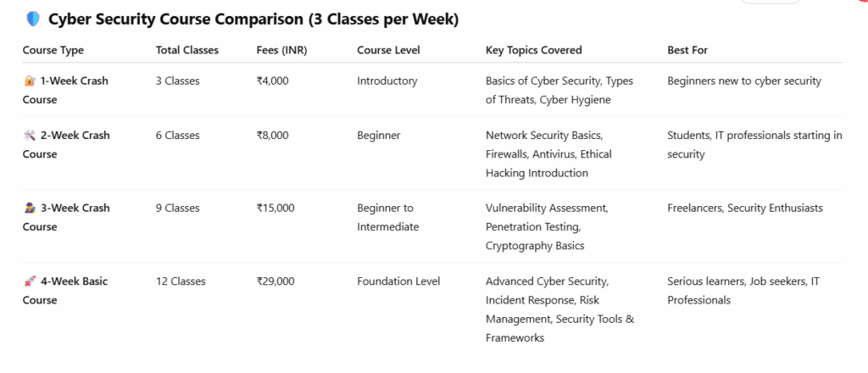Click the Fees (INR) column header
The width and height of the screenshot is (868, 373).
281,50
